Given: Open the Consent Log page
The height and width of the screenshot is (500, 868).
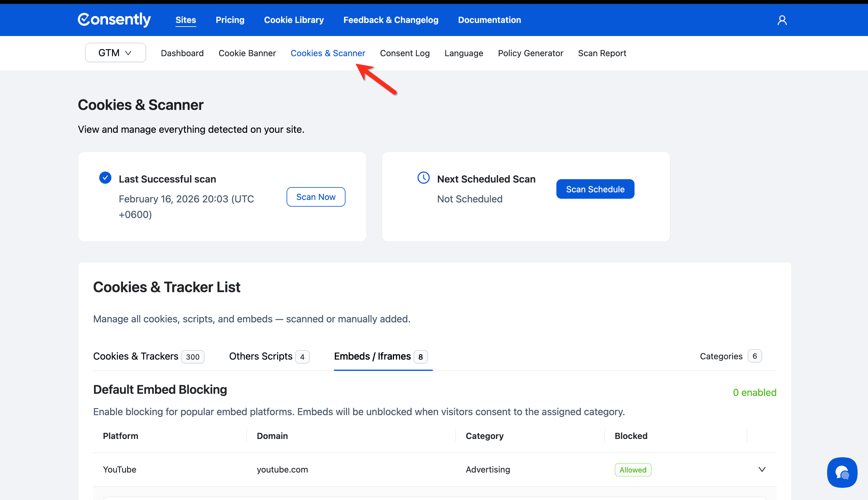Looking at the screenshot, I should (x=404, y=53).
